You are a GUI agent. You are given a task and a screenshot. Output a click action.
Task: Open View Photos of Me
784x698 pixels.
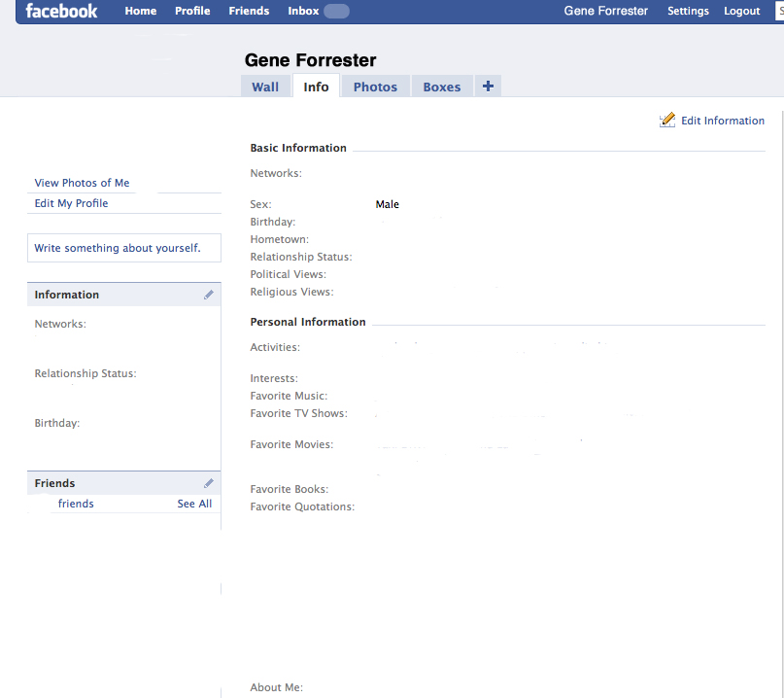pyautogui.click(x=82, y=183)
